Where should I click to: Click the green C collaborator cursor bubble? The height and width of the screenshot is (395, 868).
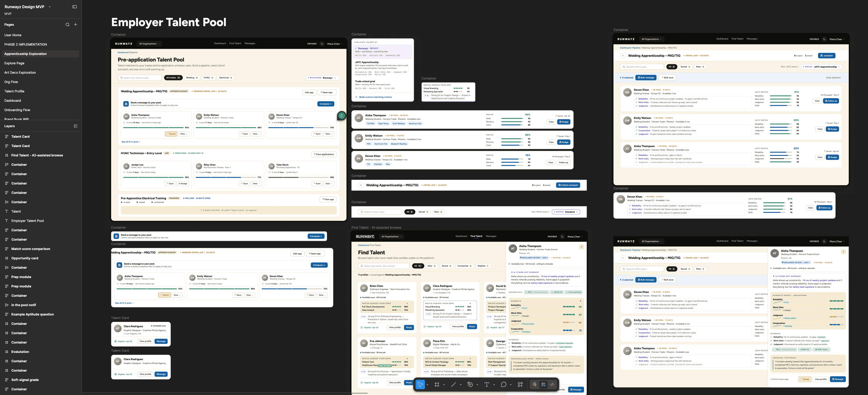click(x=342, y=116)
